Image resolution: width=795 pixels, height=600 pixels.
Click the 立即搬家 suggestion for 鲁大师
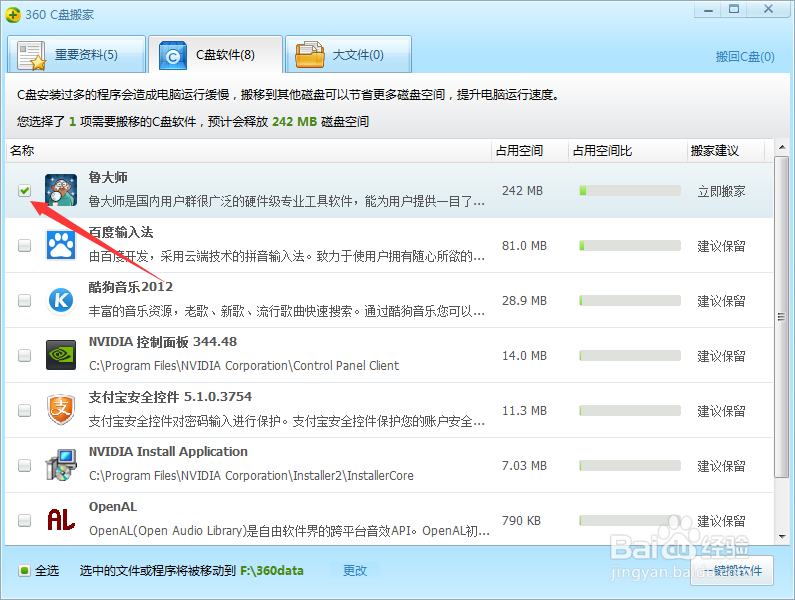coord(721,191)
